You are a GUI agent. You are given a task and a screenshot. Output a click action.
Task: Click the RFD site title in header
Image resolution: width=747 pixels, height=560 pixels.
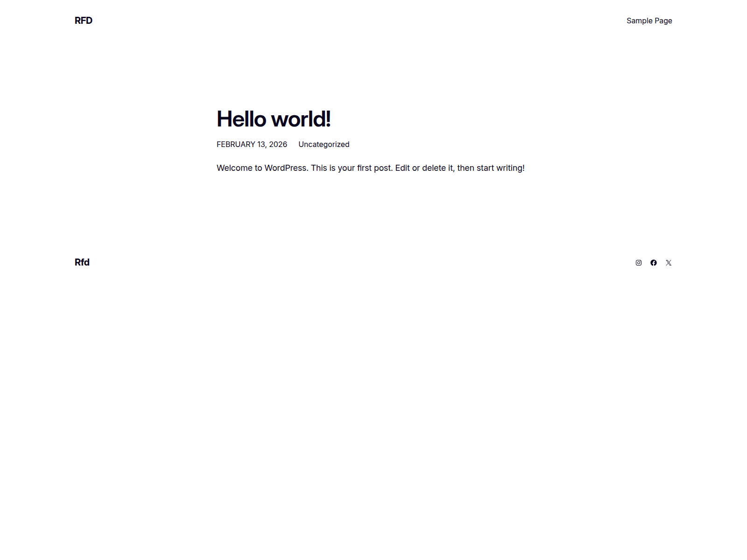click(x=83, y=21)
